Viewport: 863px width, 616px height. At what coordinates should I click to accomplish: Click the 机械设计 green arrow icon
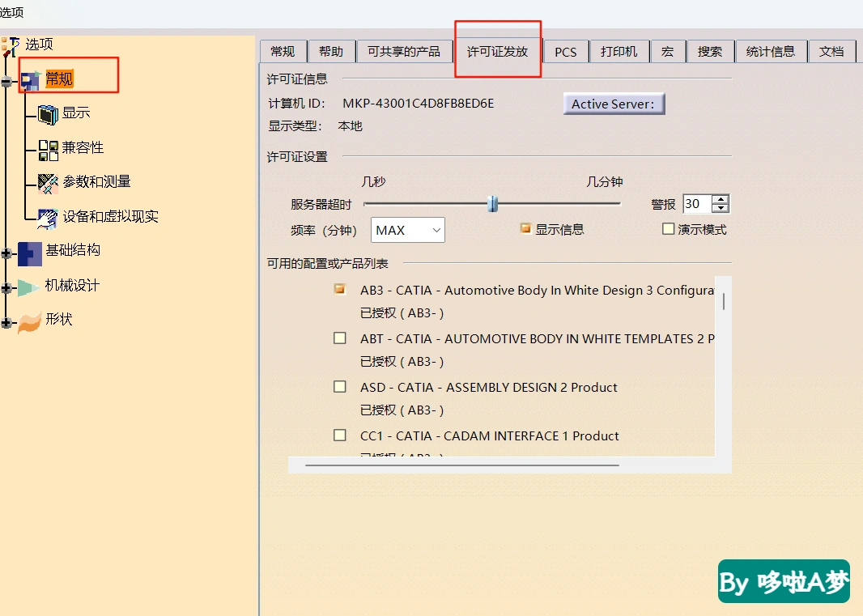[x=28, y=287]
